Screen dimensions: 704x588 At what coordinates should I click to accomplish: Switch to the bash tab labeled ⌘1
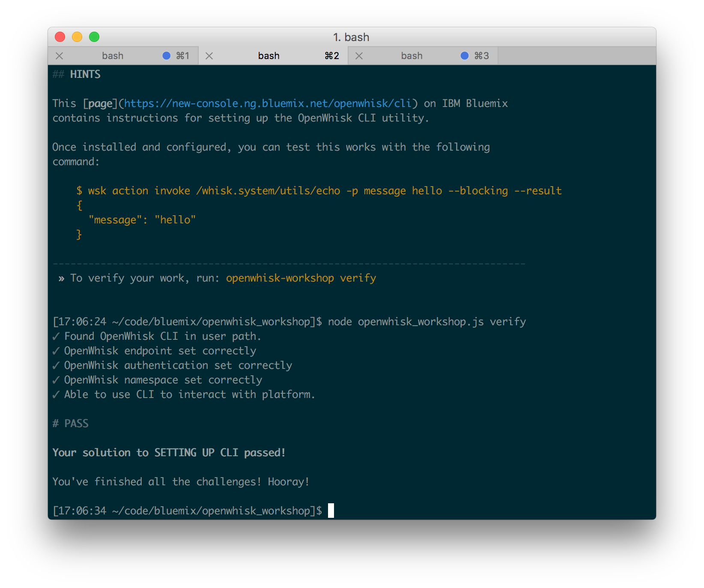[123, 56]
